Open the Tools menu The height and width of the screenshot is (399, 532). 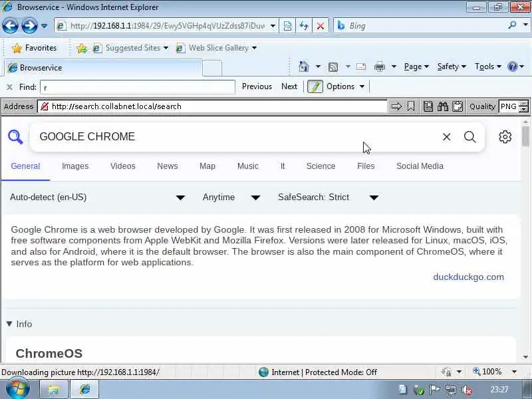click(x=488, y=66)
